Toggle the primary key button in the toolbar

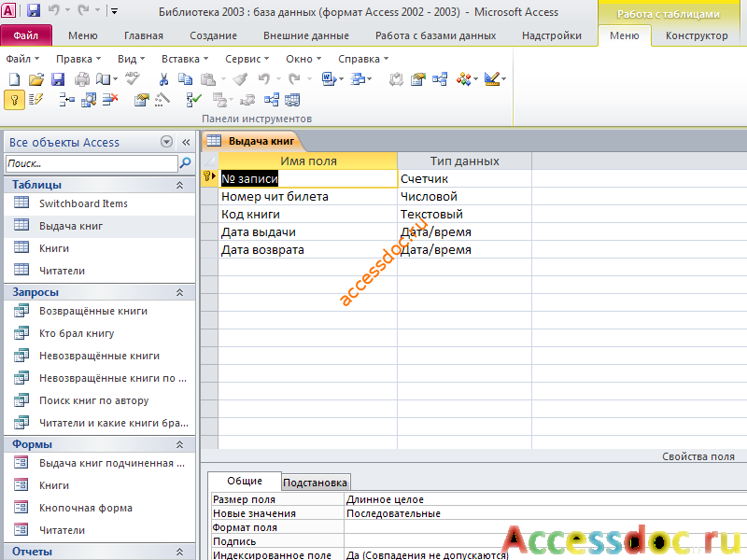pyautogui.click(x=14, y=100)
